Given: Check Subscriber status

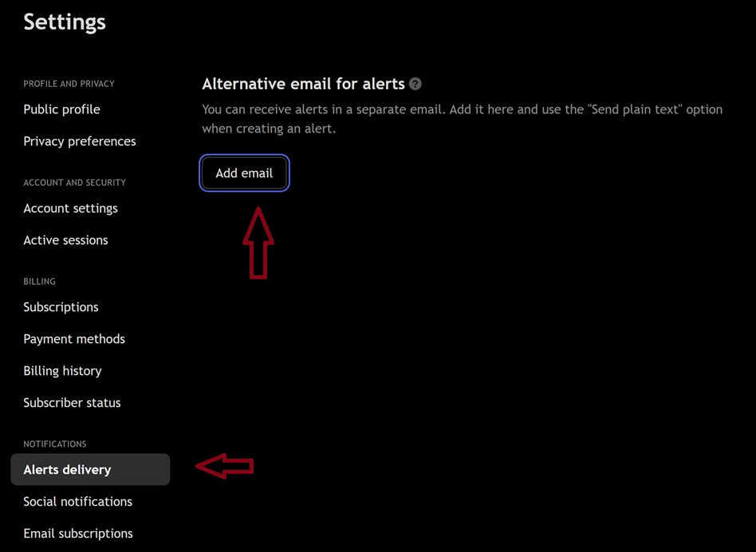Looking at the screenshot, I should pos(72,402).
